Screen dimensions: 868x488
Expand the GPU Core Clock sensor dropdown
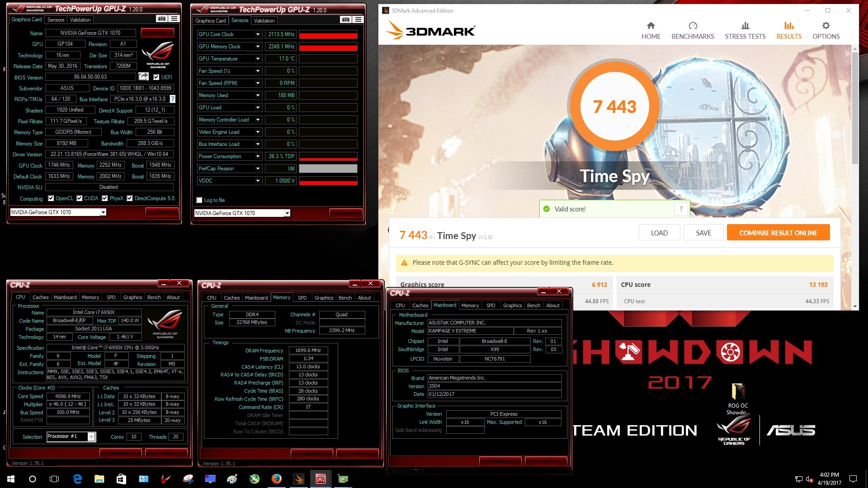pyautogui.click(x=258, y=34)
